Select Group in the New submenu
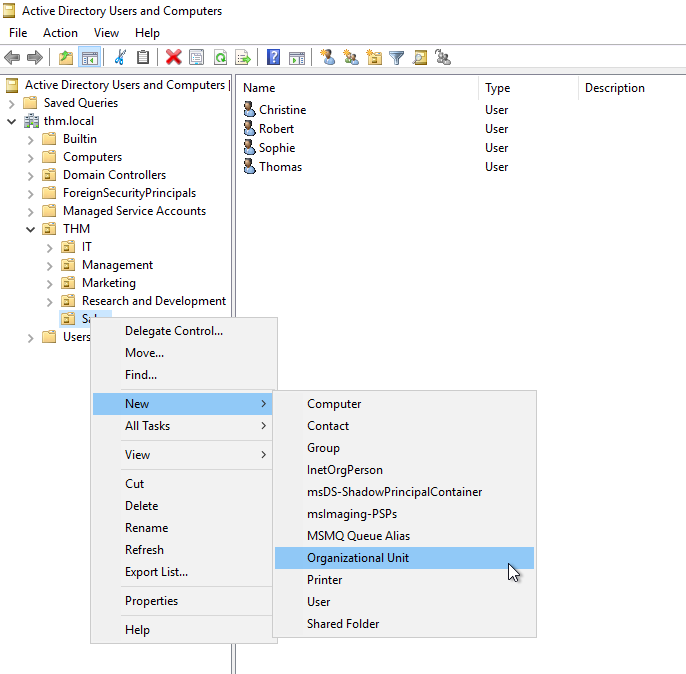Image resolution: width=686 pixels, height=674 pixels. [x=323, y=448]
